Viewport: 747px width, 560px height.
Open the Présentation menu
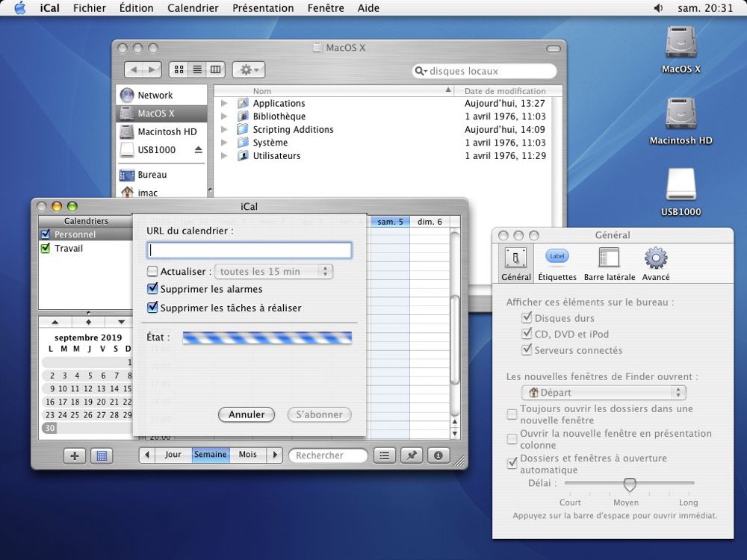pyautogui.click(x=263, y=8)
